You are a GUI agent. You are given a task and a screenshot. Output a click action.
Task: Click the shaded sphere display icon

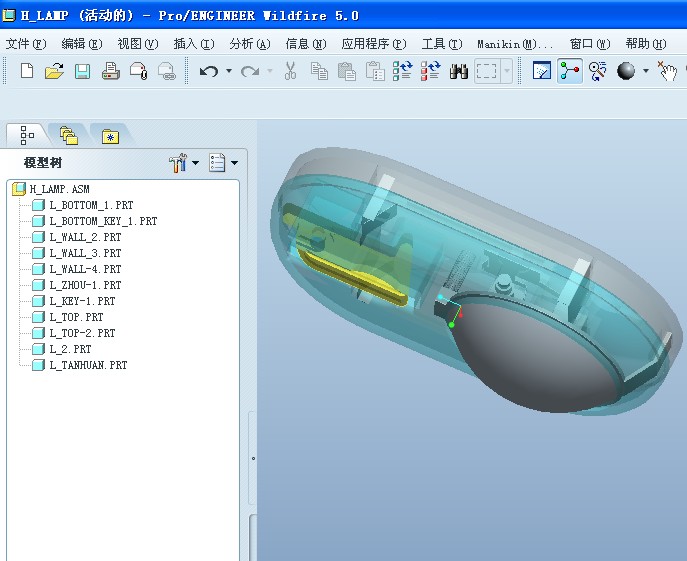pos(626,71)
